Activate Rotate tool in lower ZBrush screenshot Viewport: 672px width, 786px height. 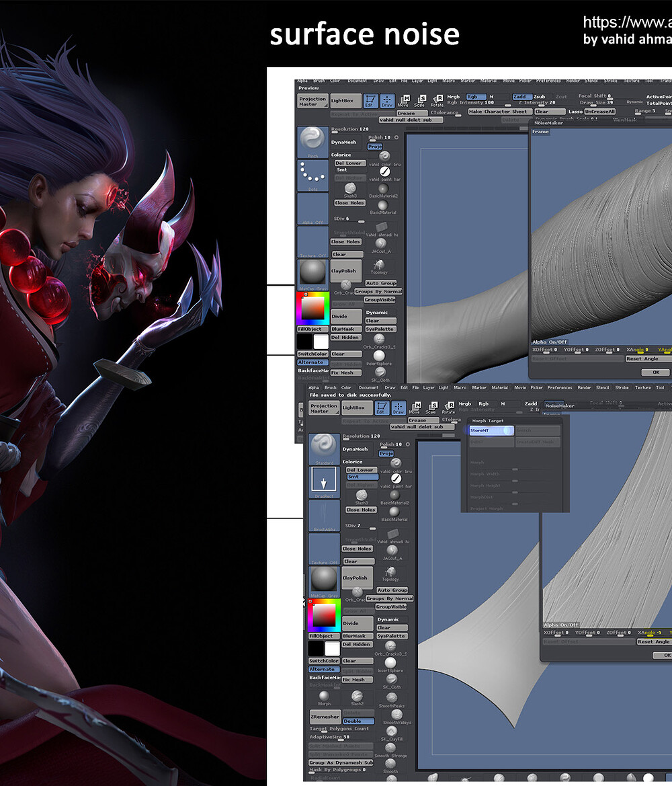tap(448, 407)
